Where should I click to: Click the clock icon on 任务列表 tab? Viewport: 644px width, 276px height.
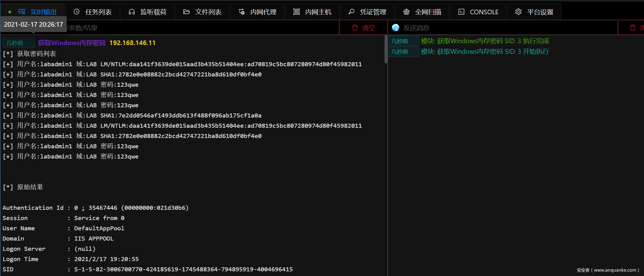(x=77, y=12)
